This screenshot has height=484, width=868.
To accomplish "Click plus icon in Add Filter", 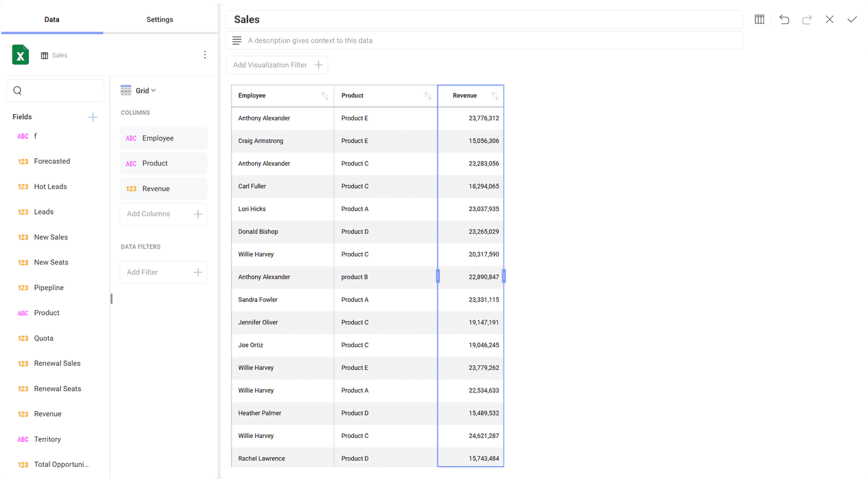I will click(x=198, y=272).
